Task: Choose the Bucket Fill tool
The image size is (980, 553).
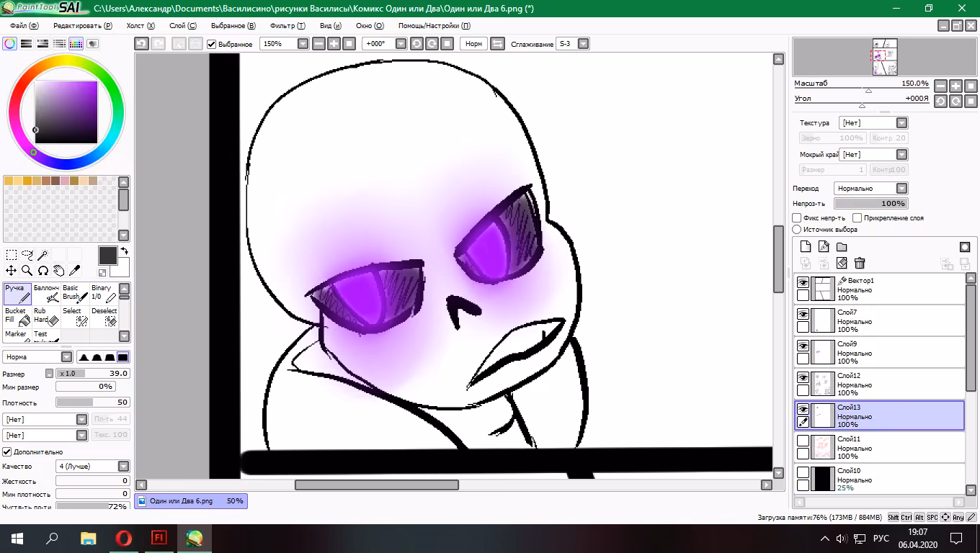Action: pos(17,317)
